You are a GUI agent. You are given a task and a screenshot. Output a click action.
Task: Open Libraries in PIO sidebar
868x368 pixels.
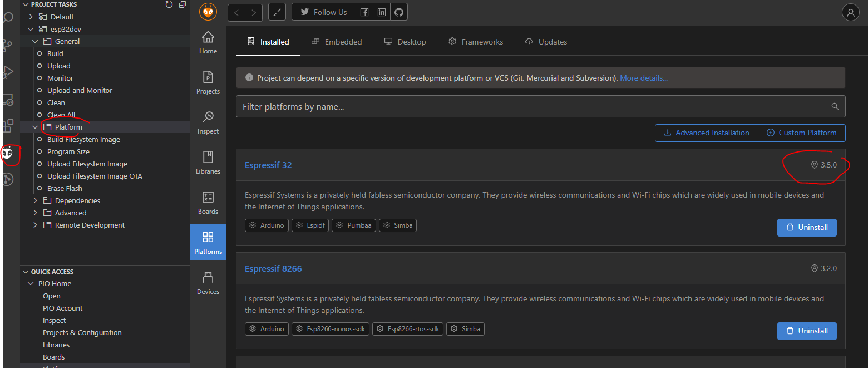tap(208, 163)
